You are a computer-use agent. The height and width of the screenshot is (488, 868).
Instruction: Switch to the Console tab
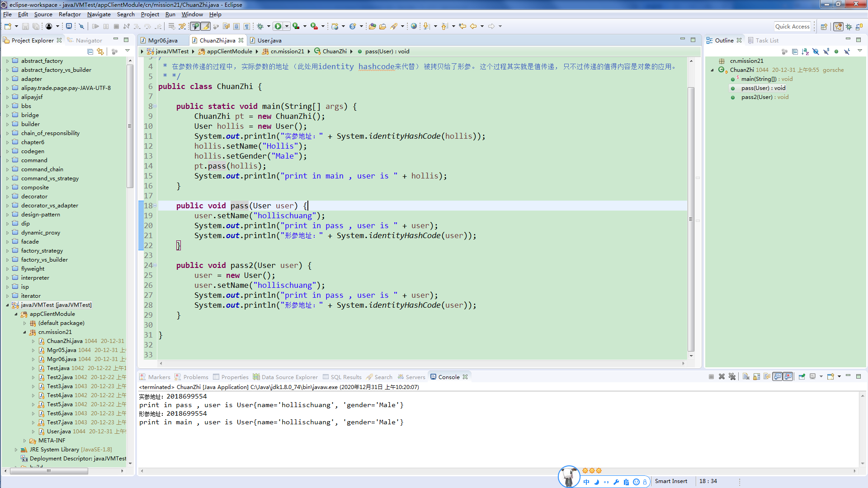tap(449, 376)
